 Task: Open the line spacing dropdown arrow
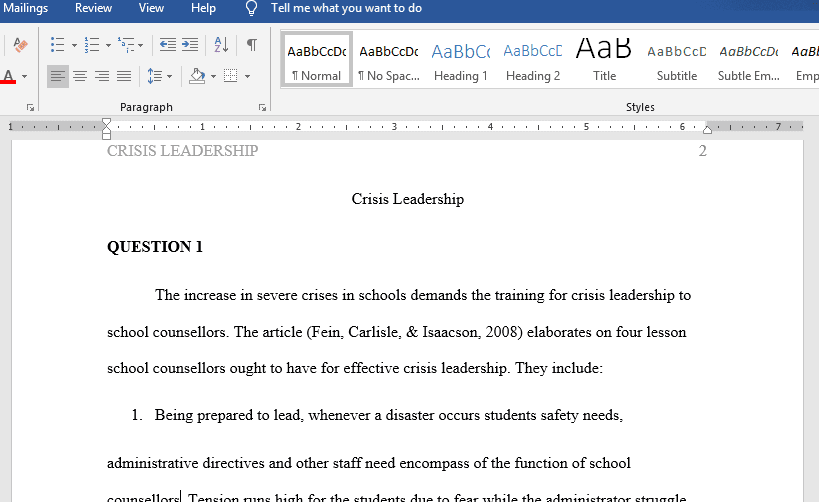[169, 77]
